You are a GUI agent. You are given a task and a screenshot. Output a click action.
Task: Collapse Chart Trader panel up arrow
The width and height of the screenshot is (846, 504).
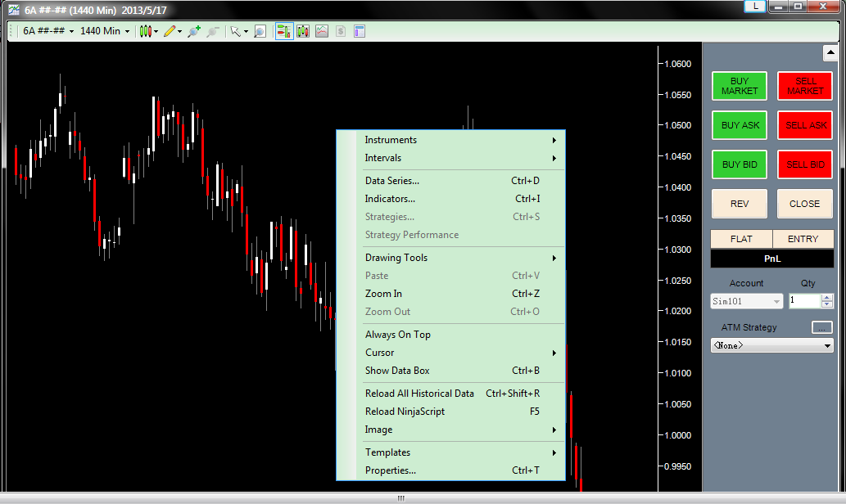[830, 53]
